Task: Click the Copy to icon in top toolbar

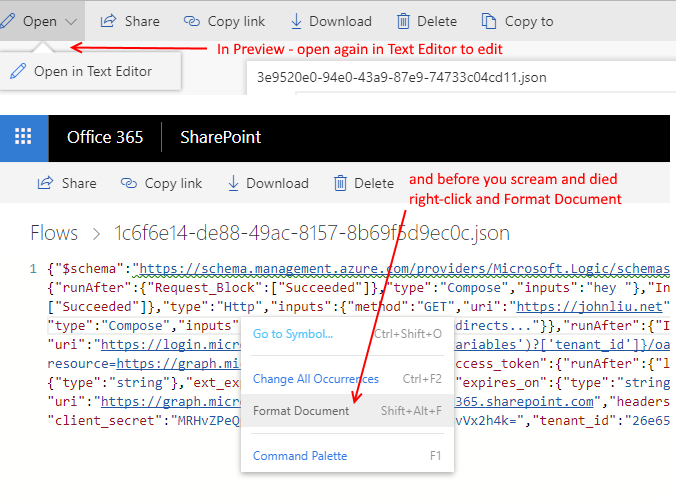Action: pos(489,21)
